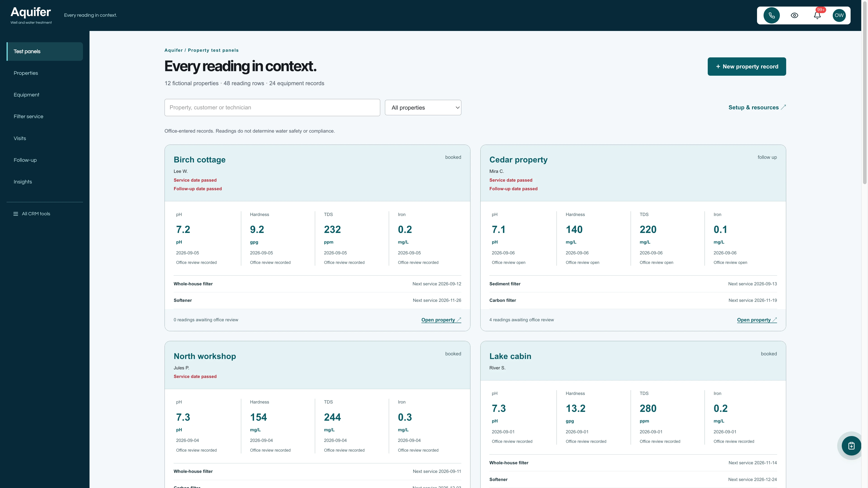Click the Birch cottage card title
This screenshot has width=868, height=488.
pos(199,160)
